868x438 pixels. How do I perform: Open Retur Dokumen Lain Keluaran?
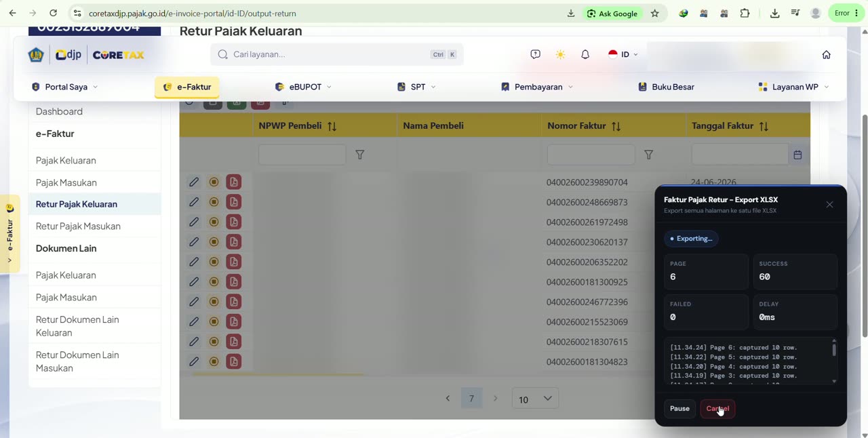[77, 326]
